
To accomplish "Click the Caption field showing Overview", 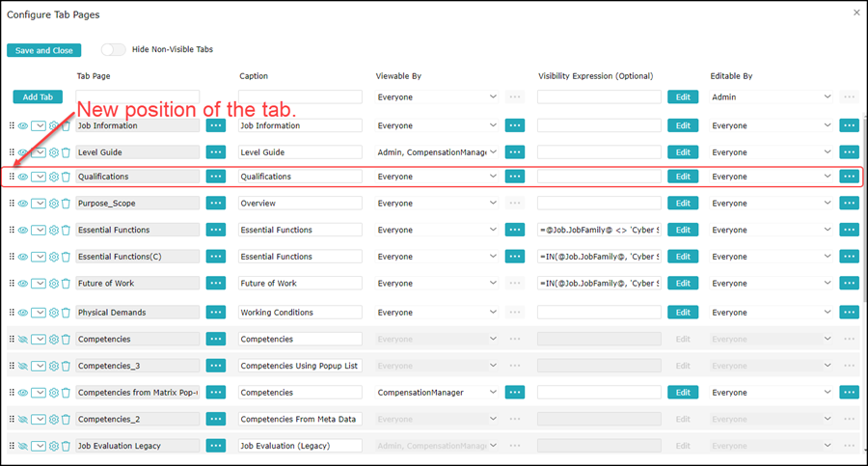I will pyautogui.click(x=300, y=204).
